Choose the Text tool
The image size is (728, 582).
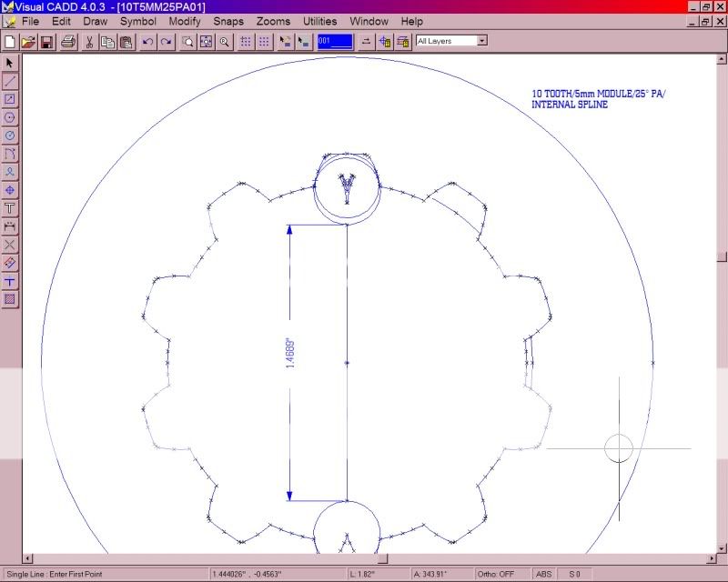coord(10,208)
